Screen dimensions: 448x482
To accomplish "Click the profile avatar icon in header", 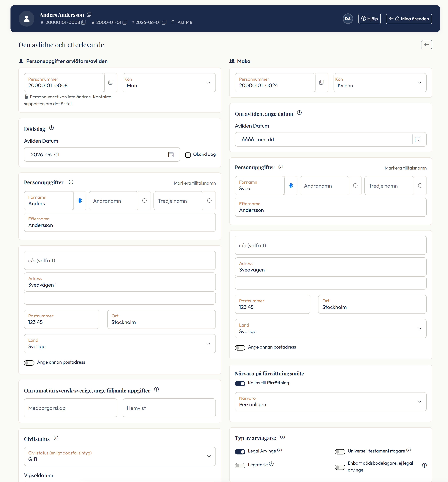I will 27,19.
